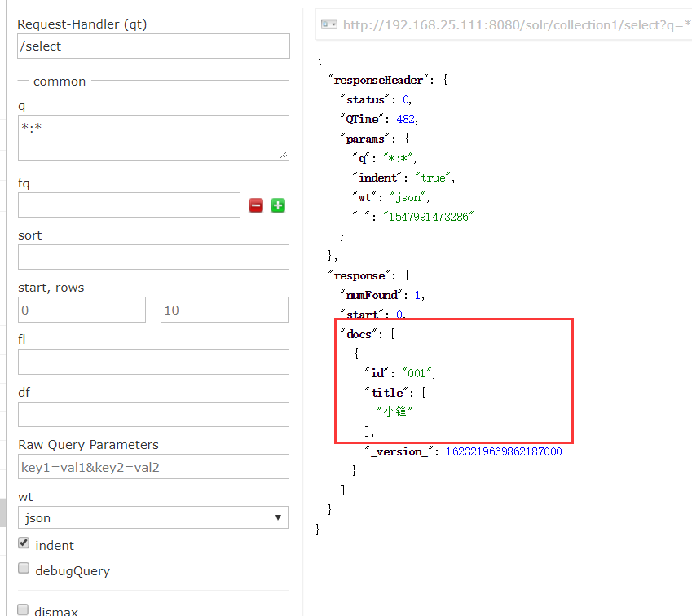Screen dimensions: 692x616
Task: Enable the dismax checkbox
Action: (24, 609)
